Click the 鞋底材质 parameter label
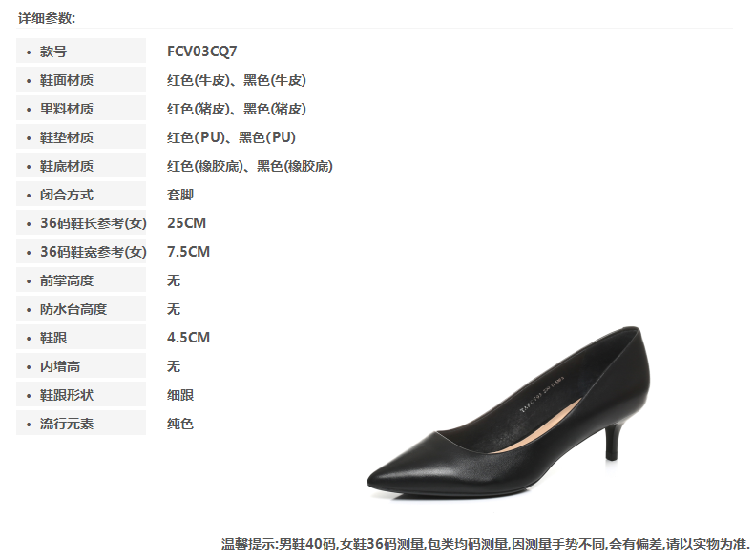Image resolution: width=754 pixels, height=560 pixels. (67, 166)
